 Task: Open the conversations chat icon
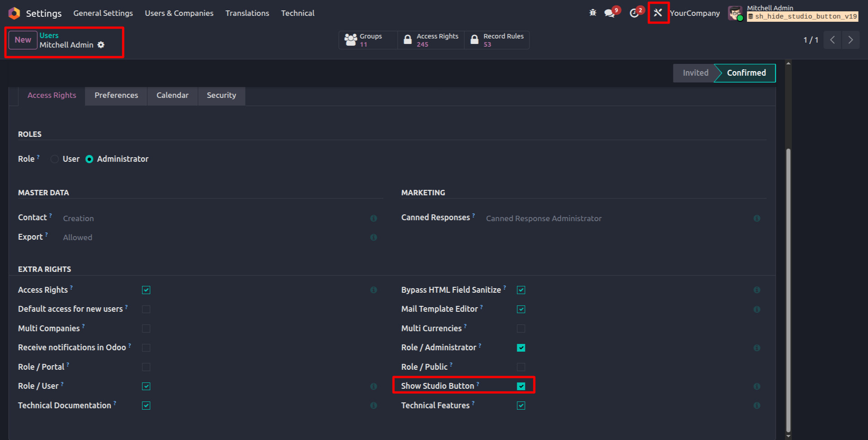click(610, 13)
